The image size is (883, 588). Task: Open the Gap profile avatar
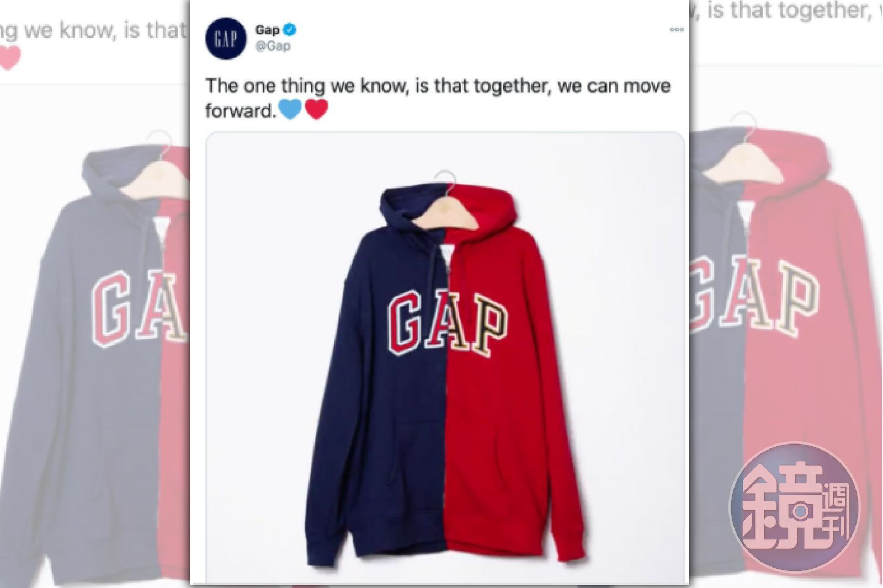pos(226,39)
